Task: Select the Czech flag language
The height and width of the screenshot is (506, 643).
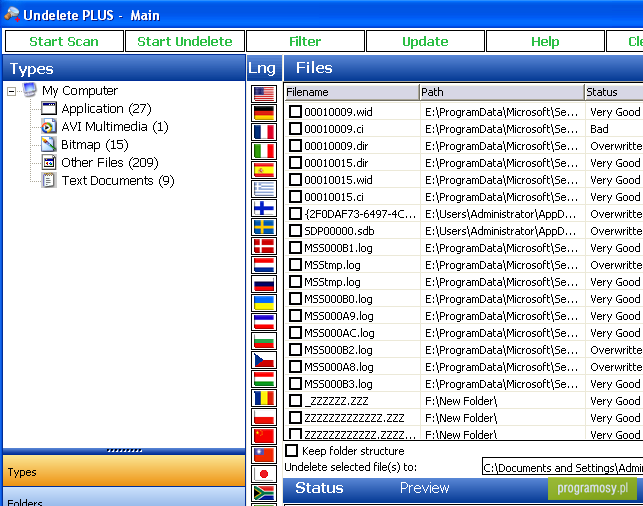Action: pyautogui.click(x=264, y=360)
